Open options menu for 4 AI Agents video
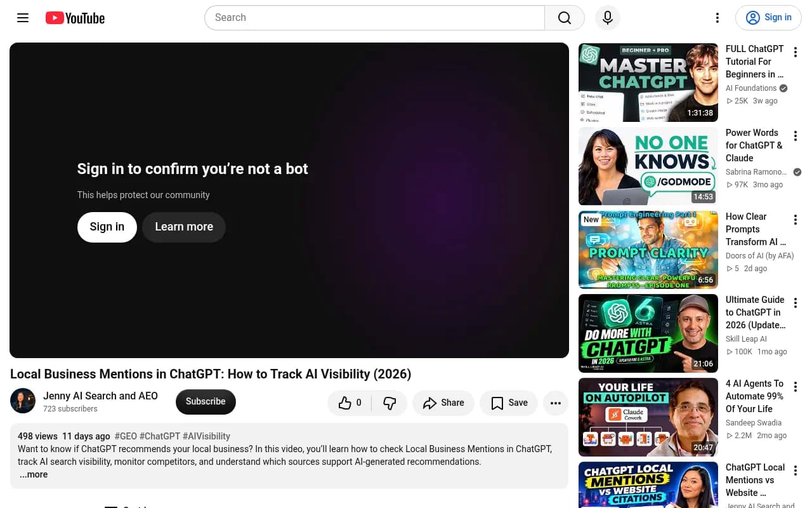812x508 pixels. pyautogui.click(x=796, y=387)
